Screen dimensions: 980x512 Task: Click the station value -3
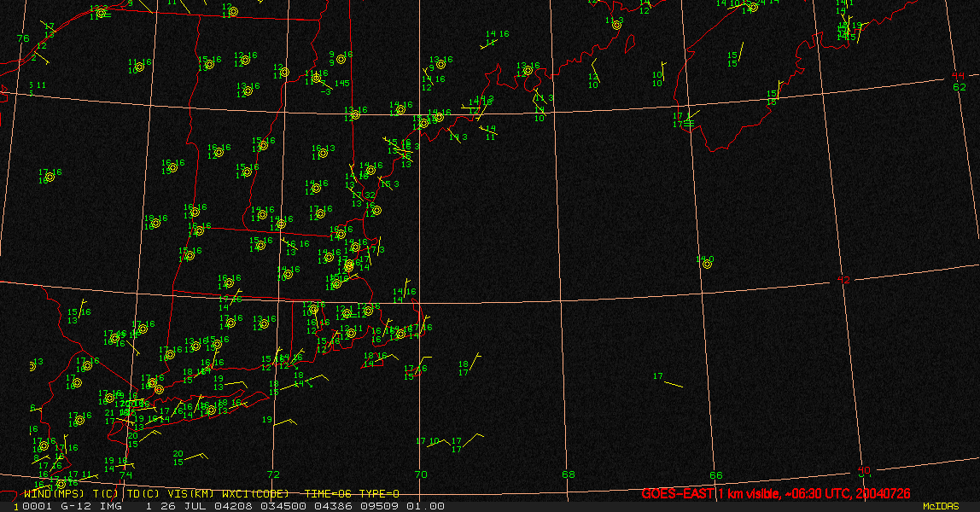[x=325, y=92]
